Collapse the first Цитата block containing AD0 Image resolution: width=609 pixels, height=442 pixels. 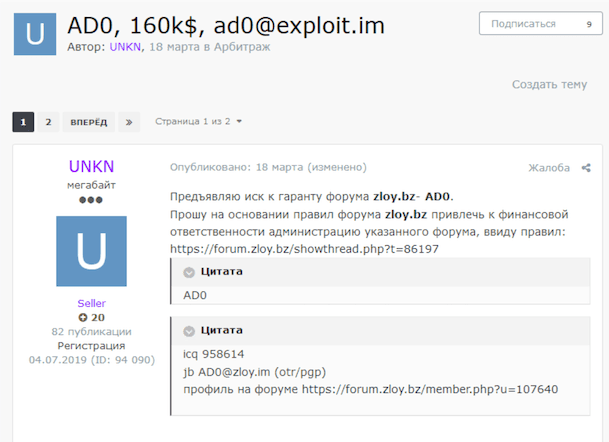click(189, 272)
